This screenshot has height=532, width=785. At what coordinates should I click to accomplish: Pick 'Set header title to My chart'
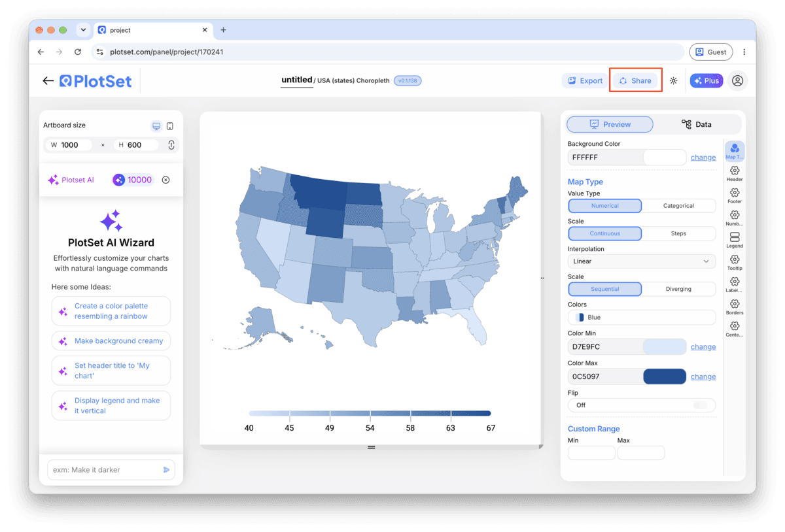tap(111, 371)
